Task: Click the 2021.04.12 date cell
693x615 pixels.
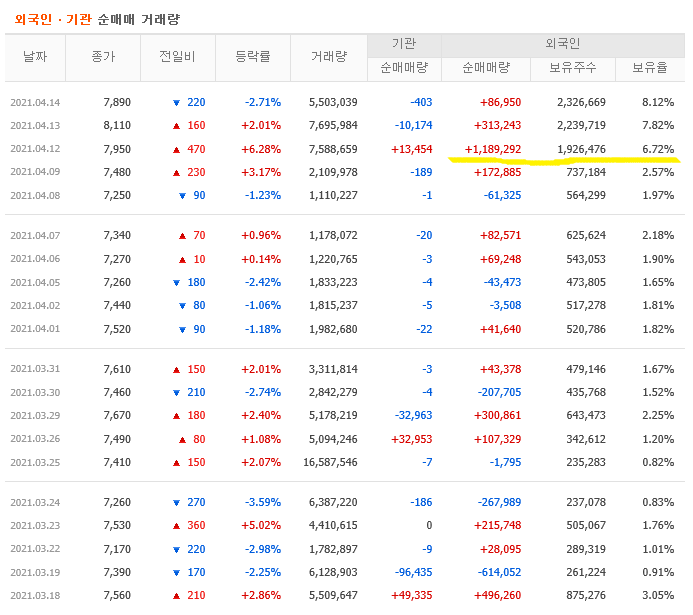Action: pyautogui.click(x=35, y=149)
